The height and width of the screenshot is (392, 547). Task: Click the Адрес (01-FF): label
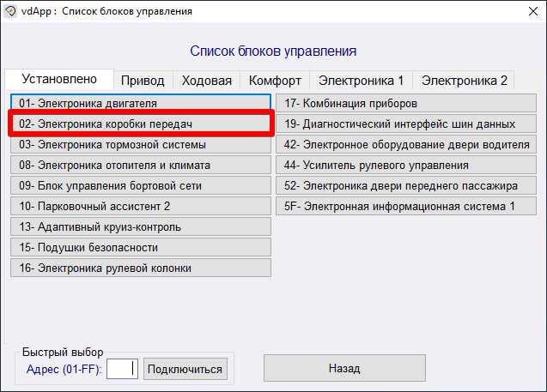pyautogui.click(x=64, y=369)
